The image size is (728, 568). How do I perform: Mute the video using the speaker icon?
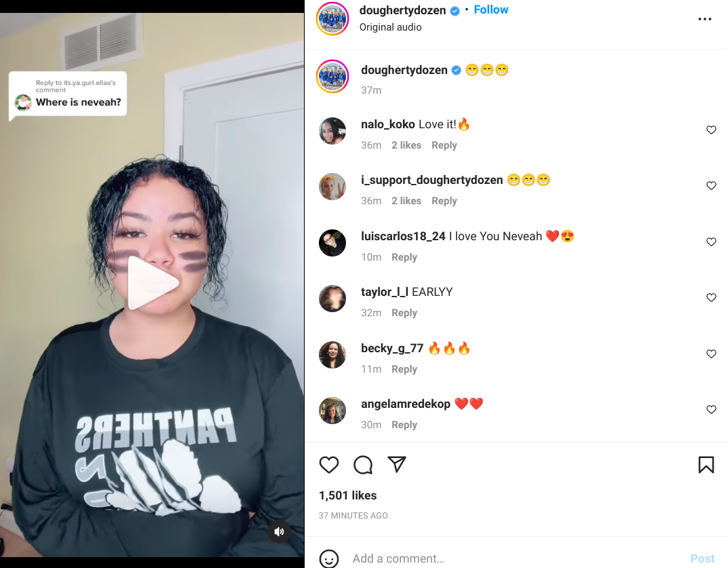point(279,532)
